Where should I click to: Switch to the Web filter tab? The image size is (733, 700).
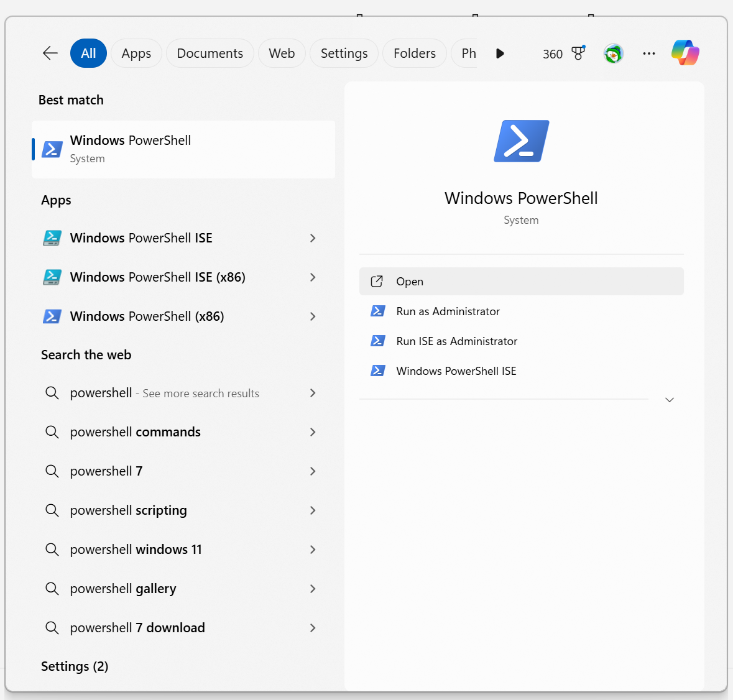pyautogui.click(x=282, y=53)
